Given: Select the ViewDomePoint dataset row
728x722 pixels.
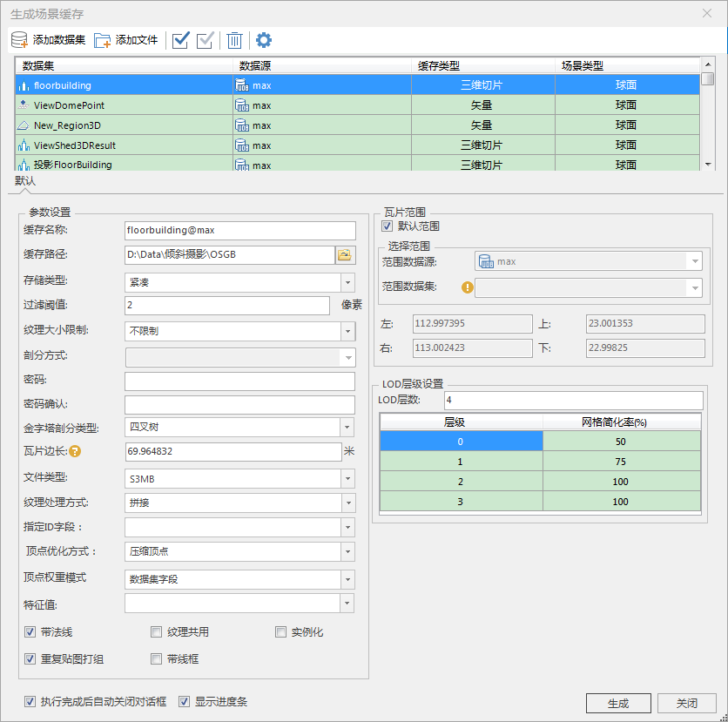Looking at the screenshot, I should click(70, 105).
